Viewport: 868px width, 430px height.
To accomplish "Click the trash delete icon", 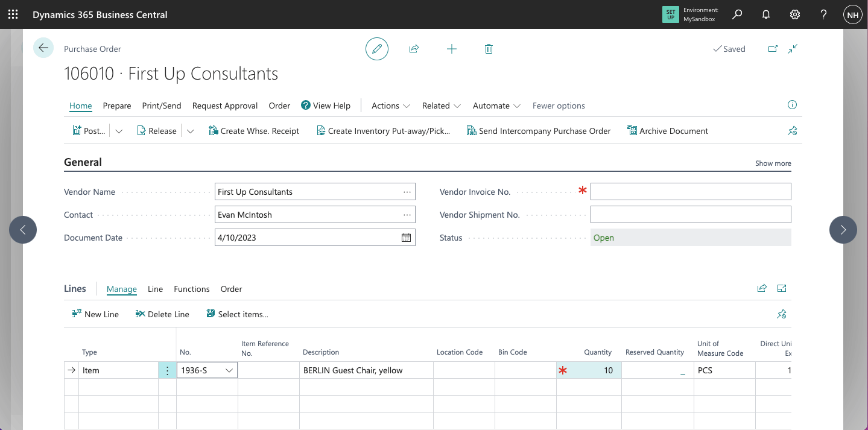I will coord(489,49).
